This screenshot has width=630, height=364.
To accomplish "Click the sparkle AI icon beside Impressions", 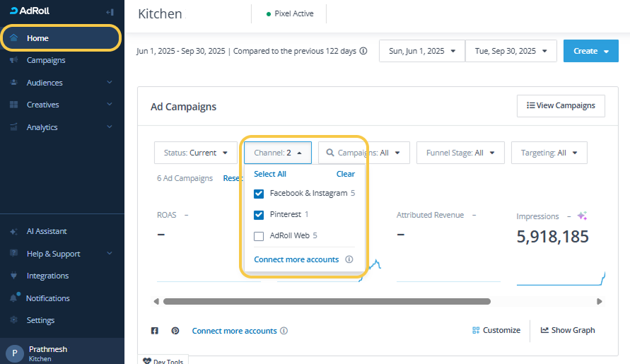I will [x=582, y=216].
